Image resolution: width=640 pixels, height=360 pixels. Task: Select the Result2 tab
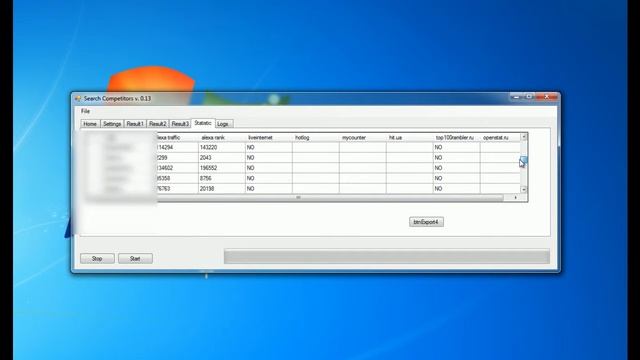pos(157,124)
